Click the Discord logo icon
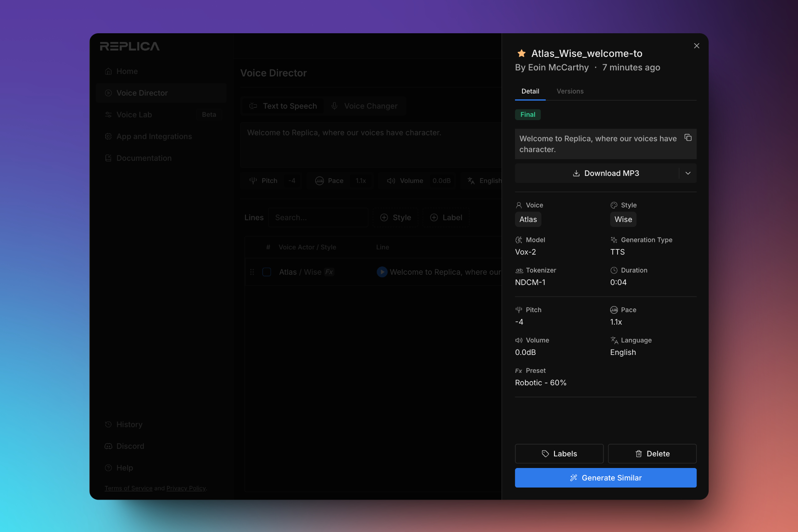The image size is (798, 532). click(x=108, y=446)
